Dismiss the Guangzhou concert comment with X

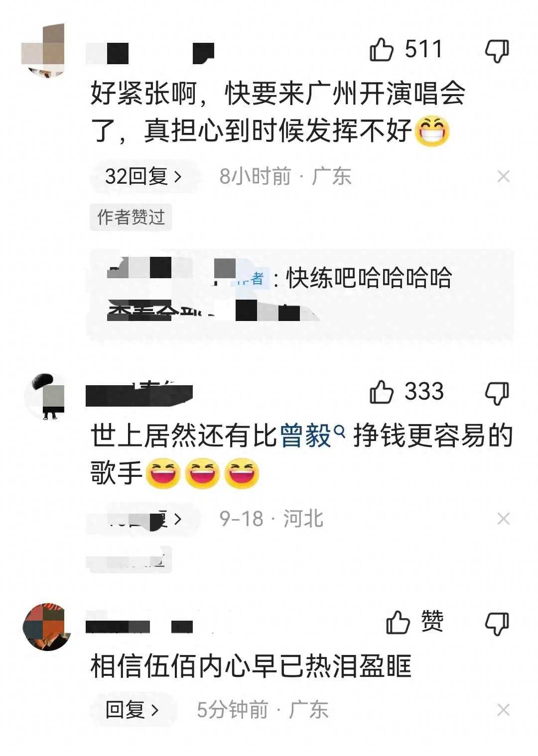click(504, 176)
